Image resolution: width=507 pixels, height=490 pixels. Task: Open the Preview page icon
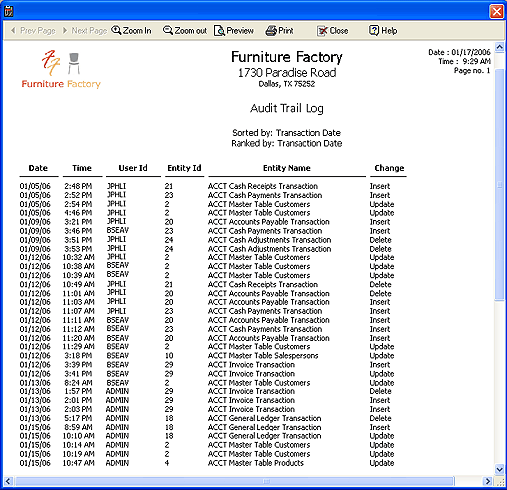(x=219, y=31)
